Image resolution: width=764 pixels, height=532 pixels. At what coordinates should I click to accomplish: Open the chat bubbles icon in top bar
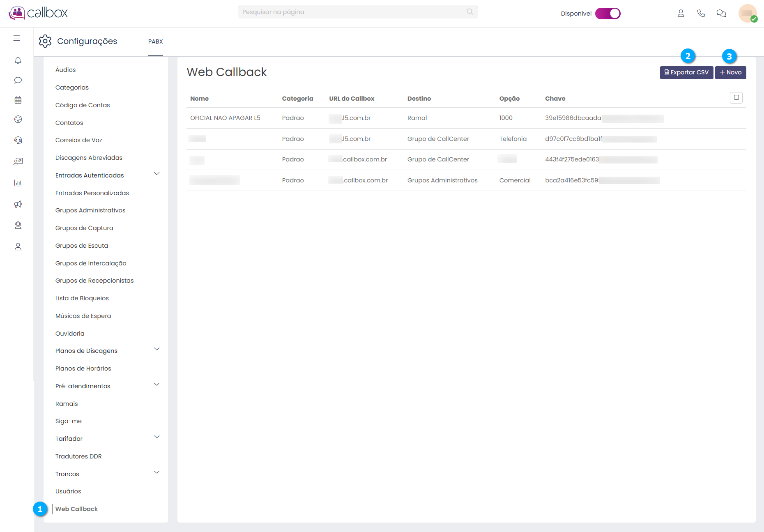(x=721, y=14)
